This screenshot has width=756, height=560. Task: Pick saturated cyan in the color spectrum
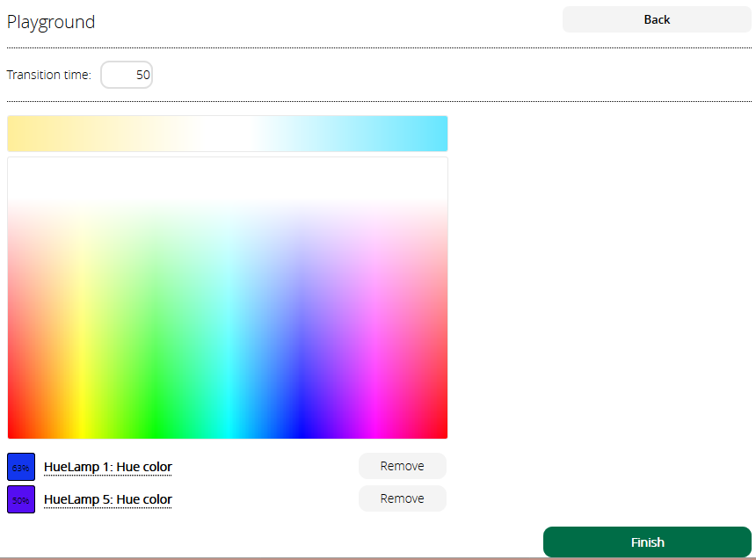coord(228,426)
